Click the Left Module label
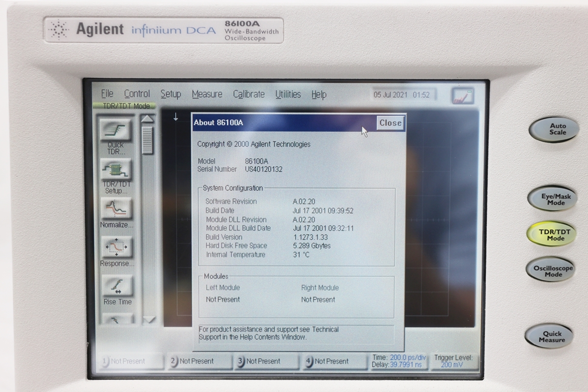 (x=223, y=288)
